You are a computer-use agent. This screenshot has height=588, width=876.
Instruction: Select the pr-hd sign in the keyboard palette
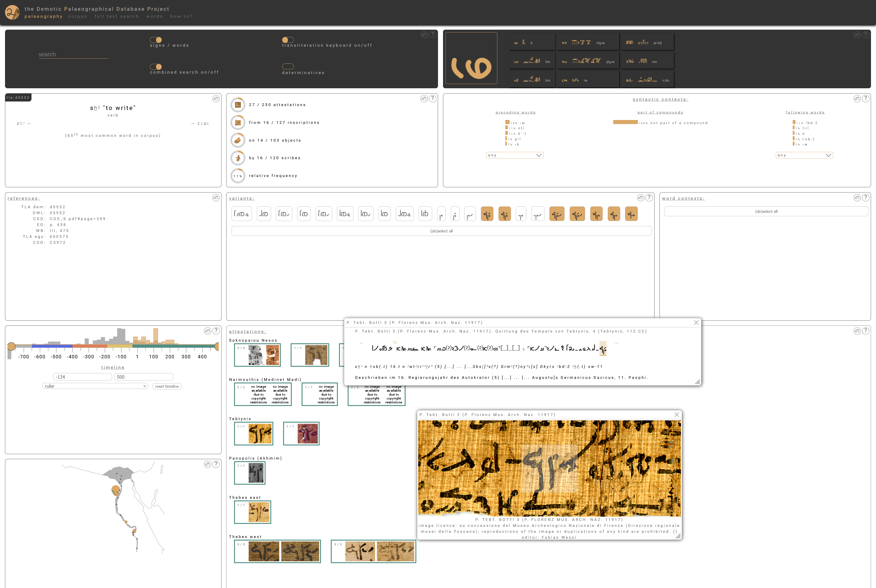648,42
